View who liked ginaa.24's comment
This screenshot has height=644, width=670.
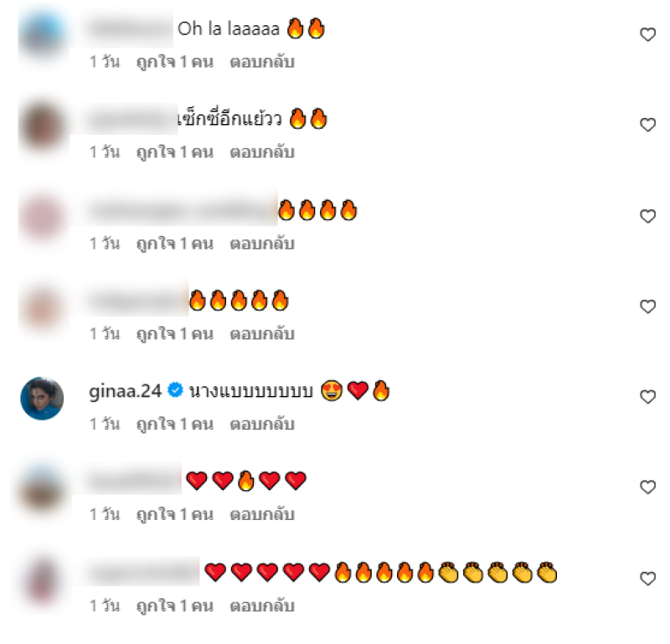[174, 425]
